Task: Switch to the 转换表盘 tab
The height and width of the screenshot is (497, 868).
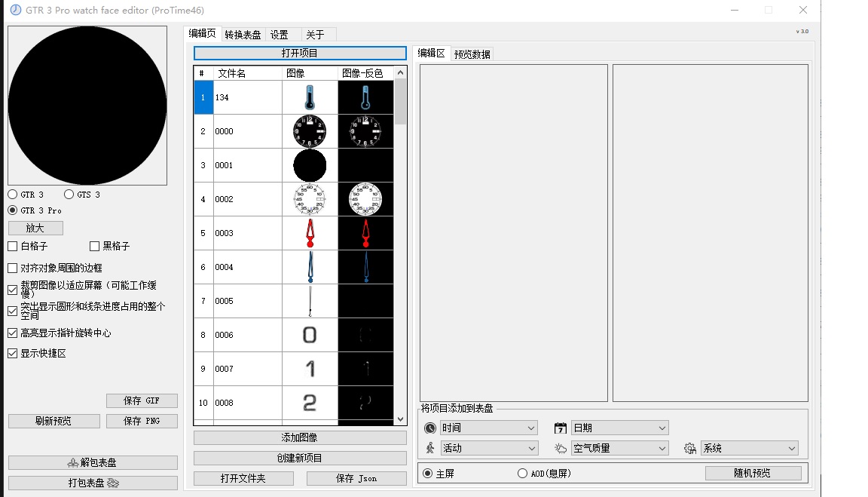Action: (243, 35)
